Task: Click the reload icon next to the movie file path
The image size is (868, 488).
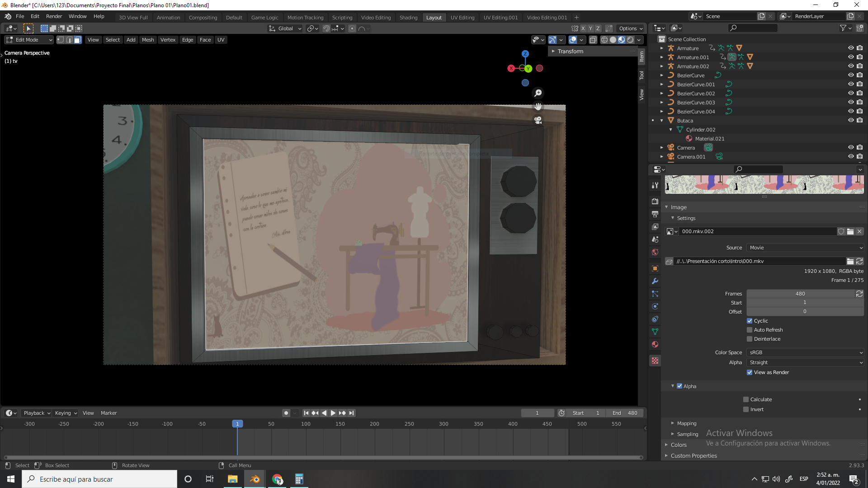Action: coord(859,261)
